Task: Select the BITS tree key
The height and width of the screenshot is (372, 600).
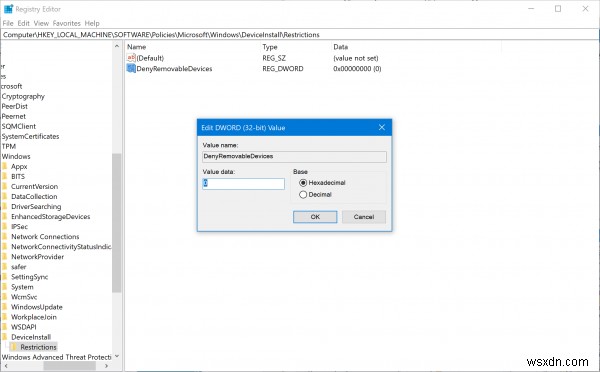Action: point(18,177)
